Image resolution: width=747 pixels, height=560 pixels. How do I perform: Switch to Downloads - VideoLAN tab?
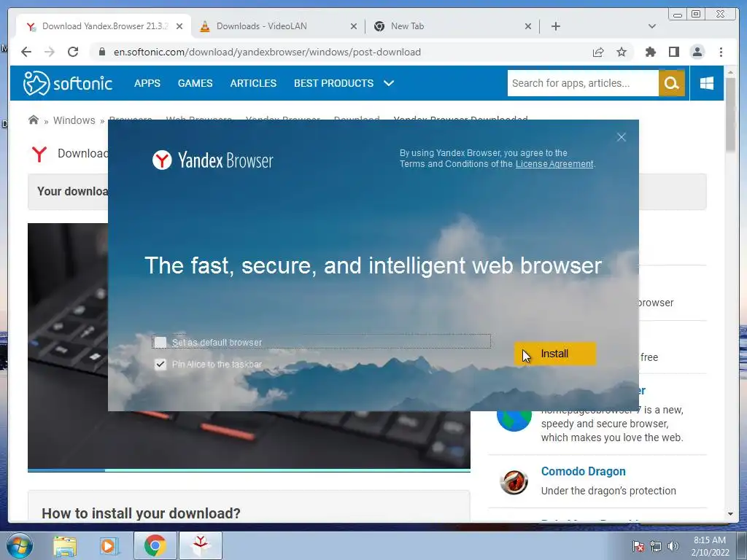[279, 26]
